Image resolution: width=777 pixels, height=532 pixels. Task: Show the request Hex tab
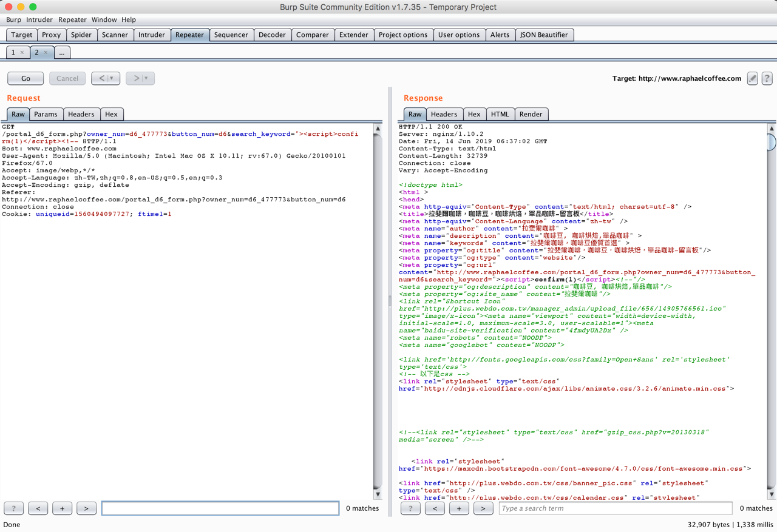click(111, 114)
